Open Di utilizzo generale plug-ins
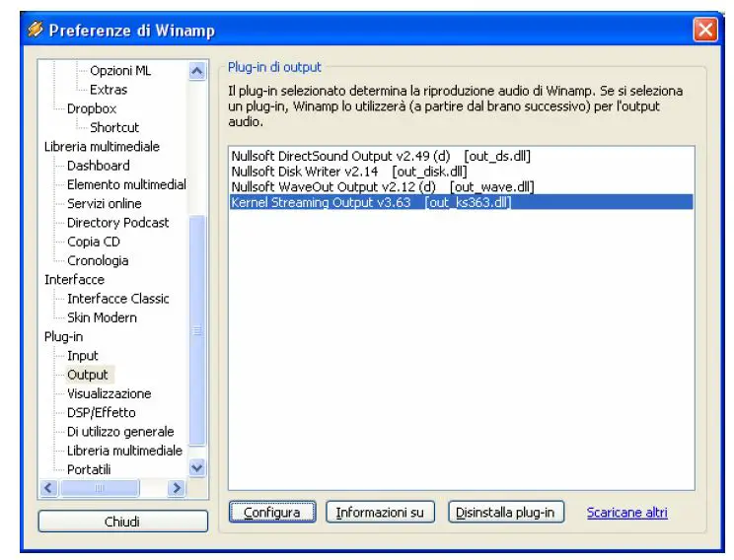Viewport: 734px width, 560px height. 120,432
